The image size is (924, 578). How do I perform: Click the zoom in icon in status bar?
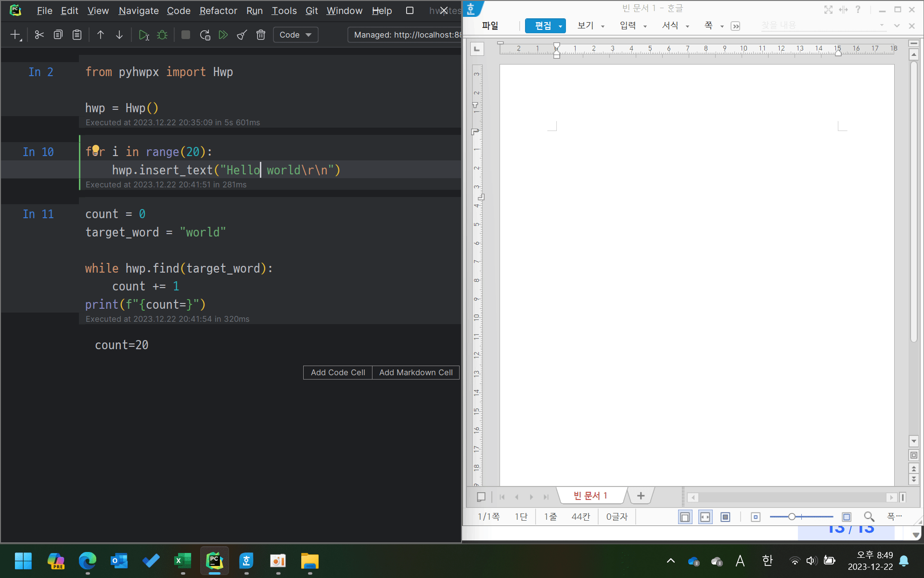click(x=847, y=517)
